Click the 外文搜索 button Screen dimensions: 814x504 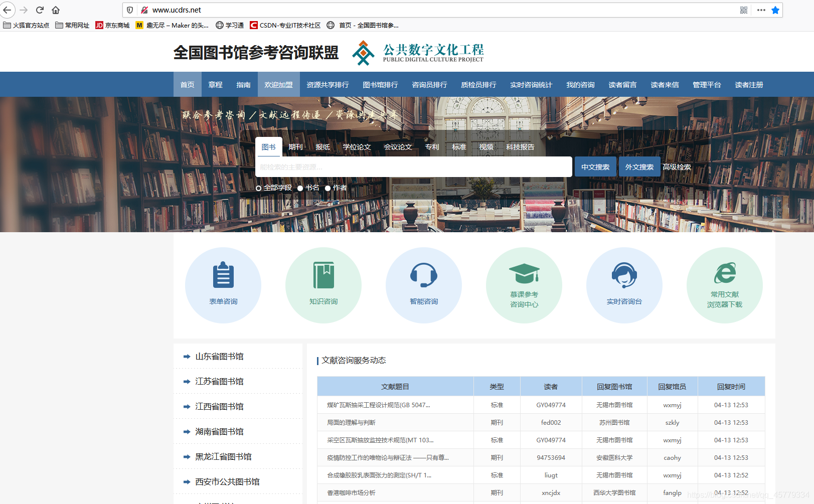639,167
